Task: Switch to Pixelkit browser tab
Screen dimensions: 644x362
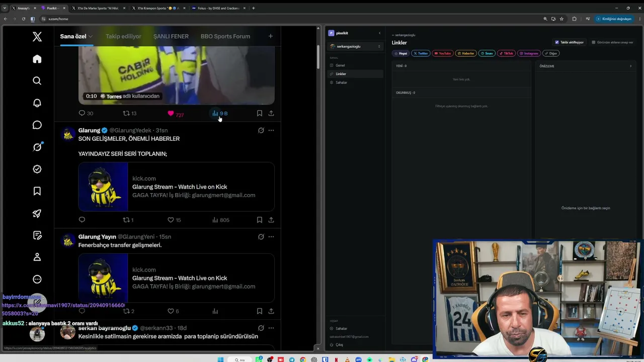Action: pyautogui.click(x=52, y=8)
